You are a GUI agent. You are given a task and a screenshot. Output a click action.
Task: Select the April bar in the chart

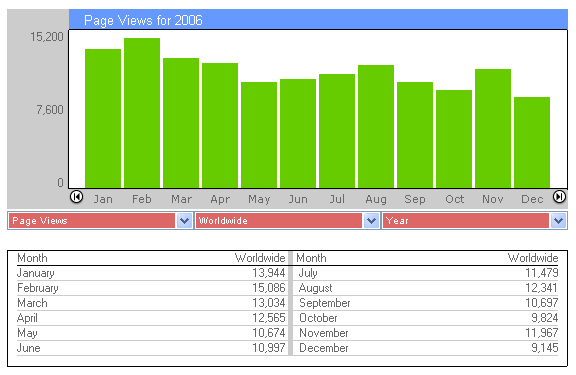220,125
